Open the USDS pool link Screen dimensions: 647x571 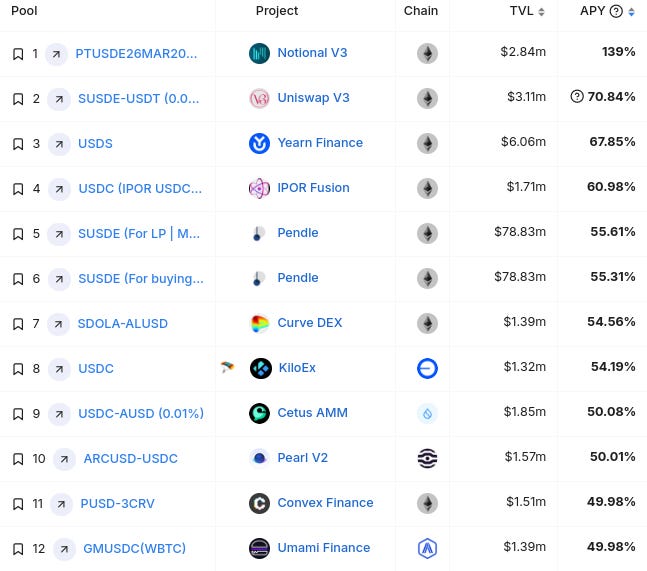click(x=95, y=144)
